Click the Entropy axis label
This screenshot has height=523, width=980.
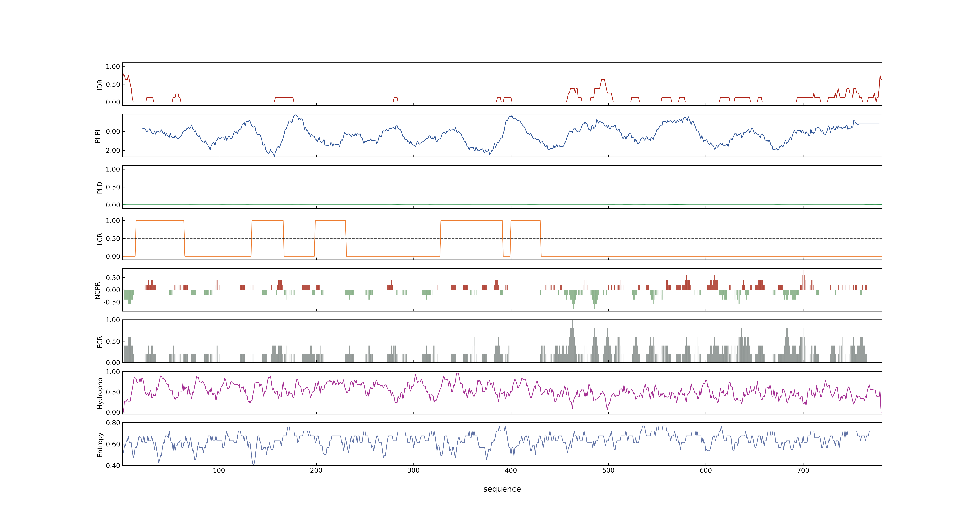click(100, 445)
